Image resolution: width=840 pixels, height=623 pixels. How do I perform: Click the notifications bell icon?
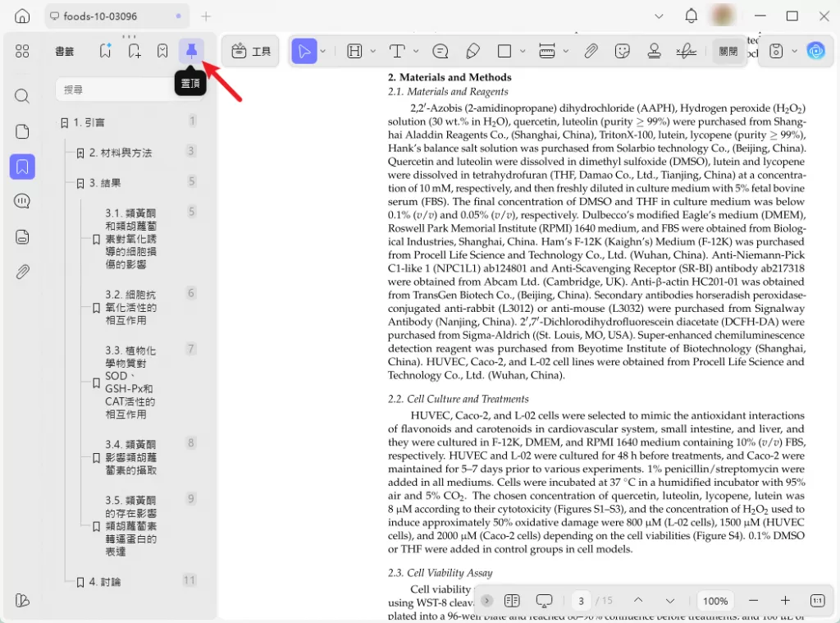coord(691,16)
